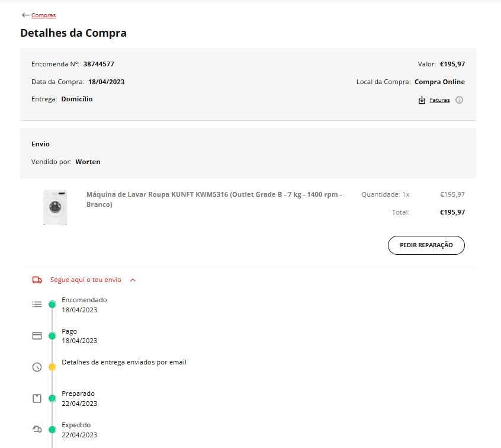The image size is (501, 448).
Task: Click the order list icon by Encomendado
Action: (37, 304)
